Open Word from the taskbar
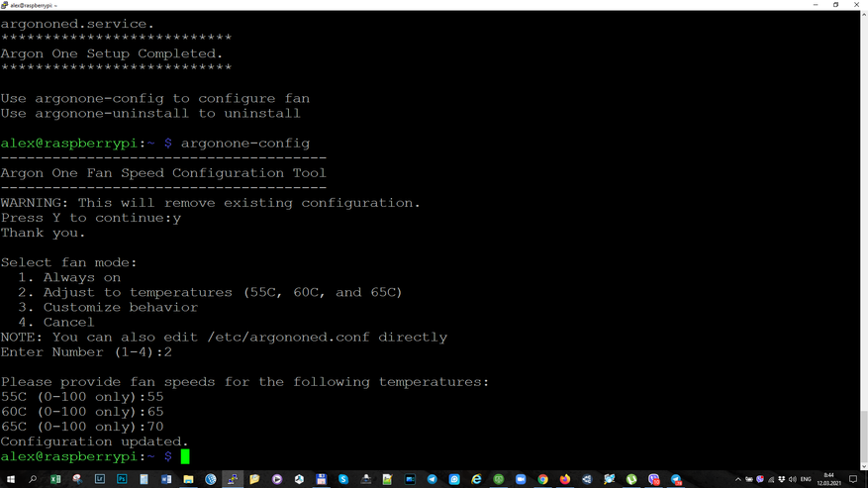Viewport: 868px width, 488px height. [166, 479]
